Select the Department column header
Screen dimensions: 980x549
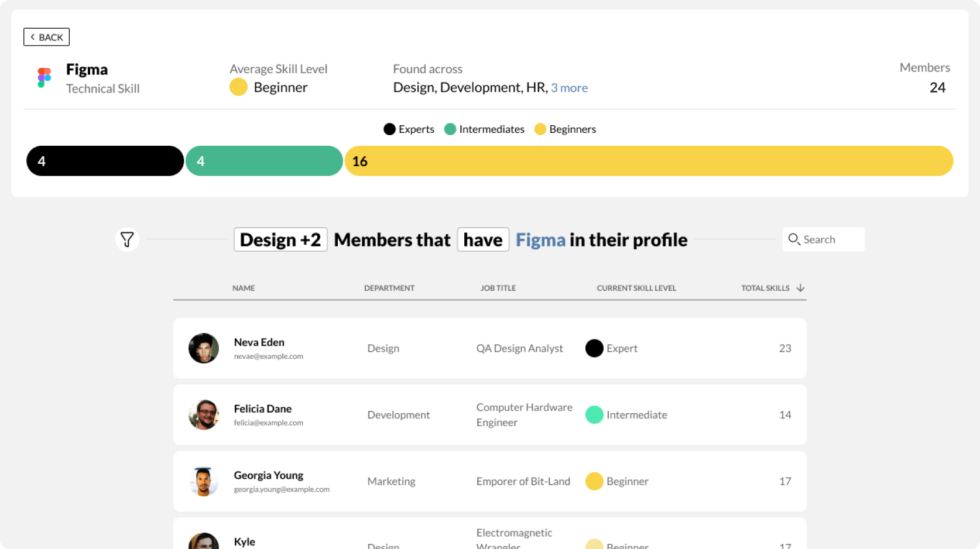pos(389,288)
